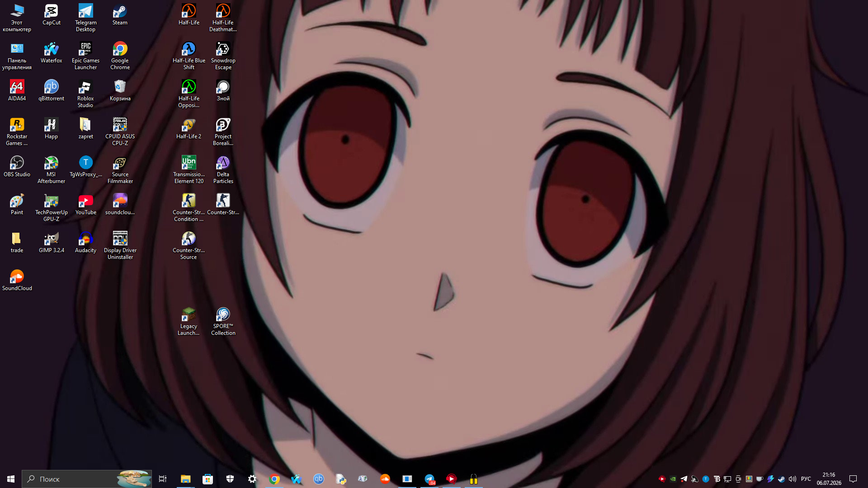Select the Happ desktop shortcut
This screenshot has width=868, height=488.
pos(51,129)
